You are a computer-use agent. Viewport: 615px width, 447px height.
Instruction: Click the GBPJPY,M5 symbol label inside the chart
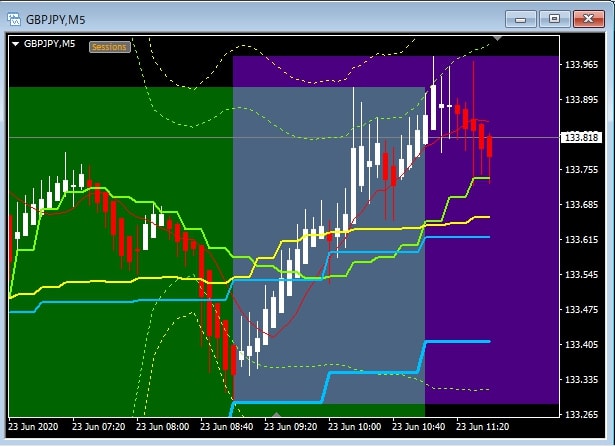click(x=50, y=44)
